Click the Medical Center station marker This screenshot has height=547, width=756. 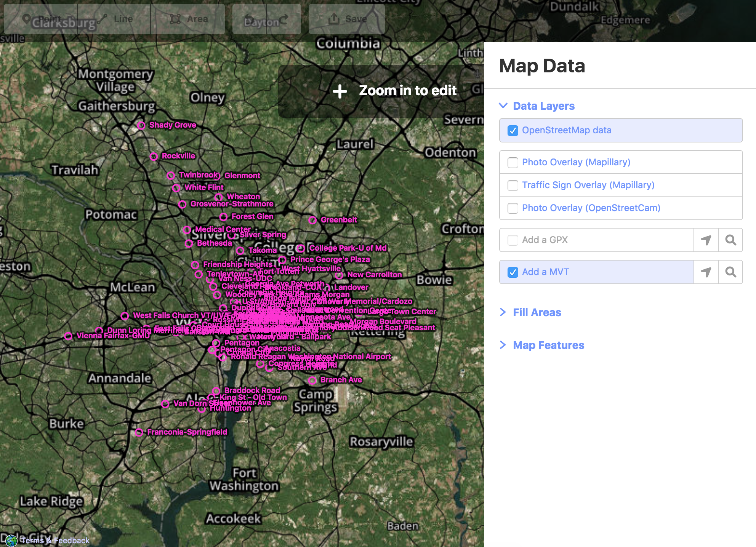click(x=187, y=230)
